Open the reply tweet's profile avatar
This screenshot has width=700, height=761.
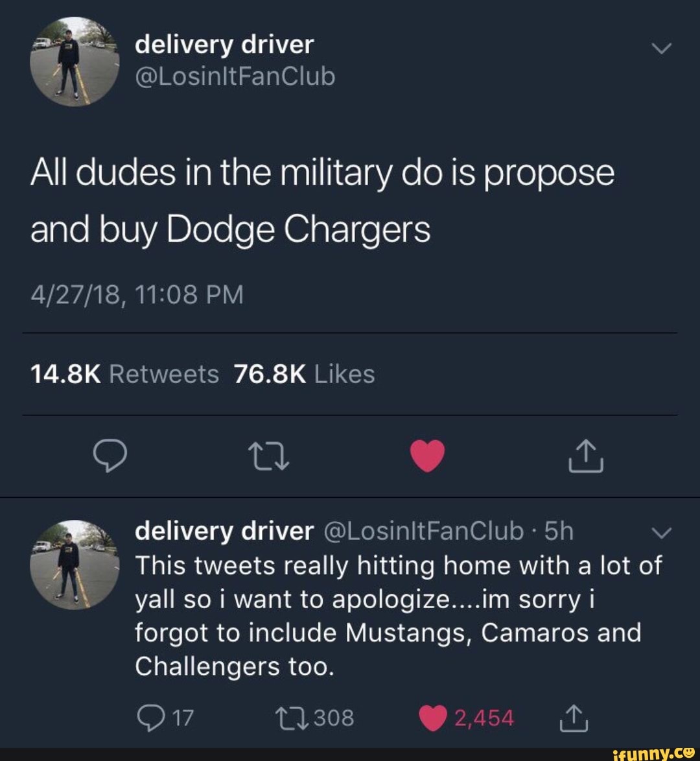click(x=75, y=565)
